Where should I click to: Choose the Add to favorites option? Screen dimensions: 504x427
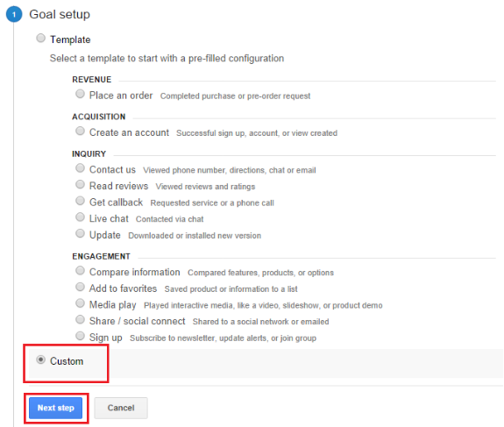pos(80,287)
